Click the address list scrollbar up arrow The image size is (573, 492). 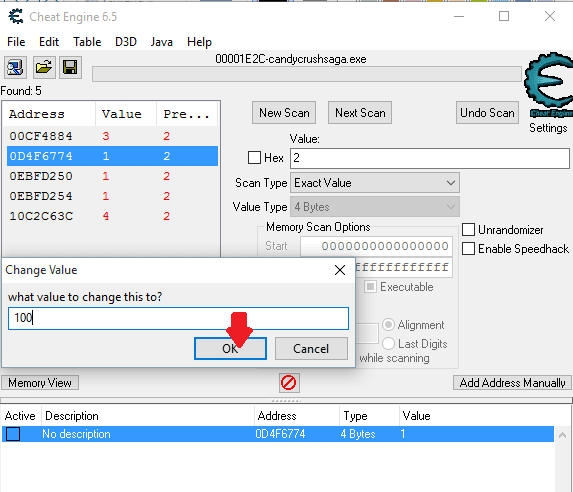[563, 435]
